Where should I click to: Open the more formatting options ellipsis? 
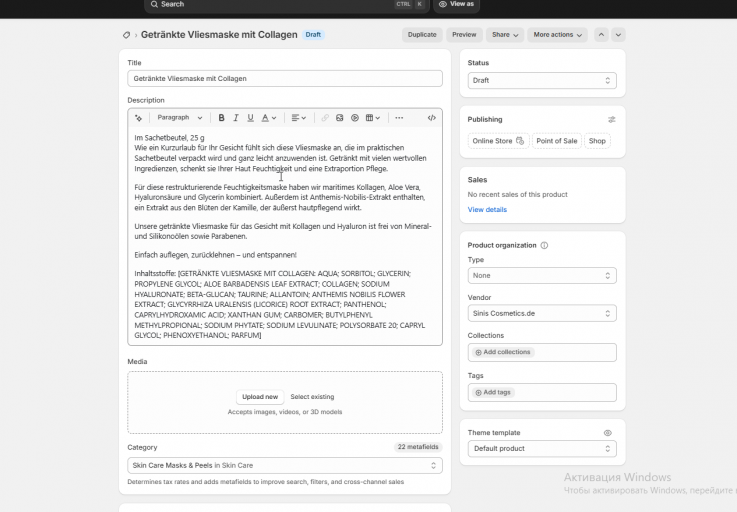pyautogui.click(x=399, y=118)
